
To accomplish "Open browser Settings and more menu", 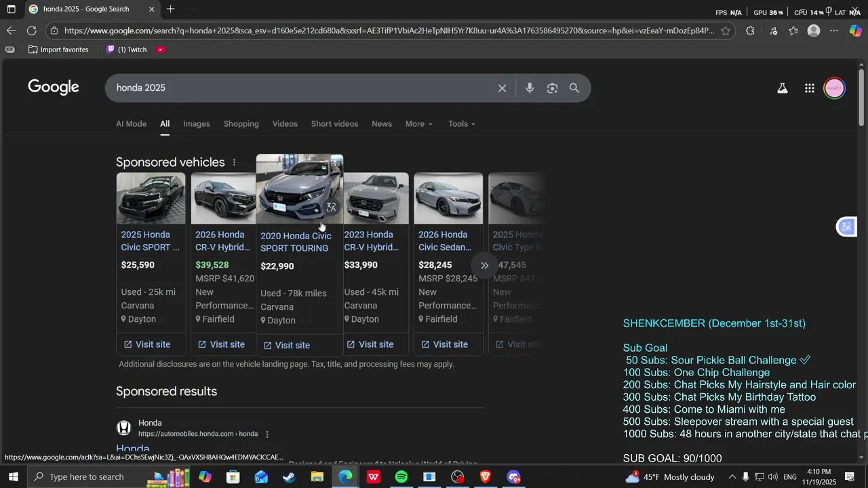I will 834,30.
